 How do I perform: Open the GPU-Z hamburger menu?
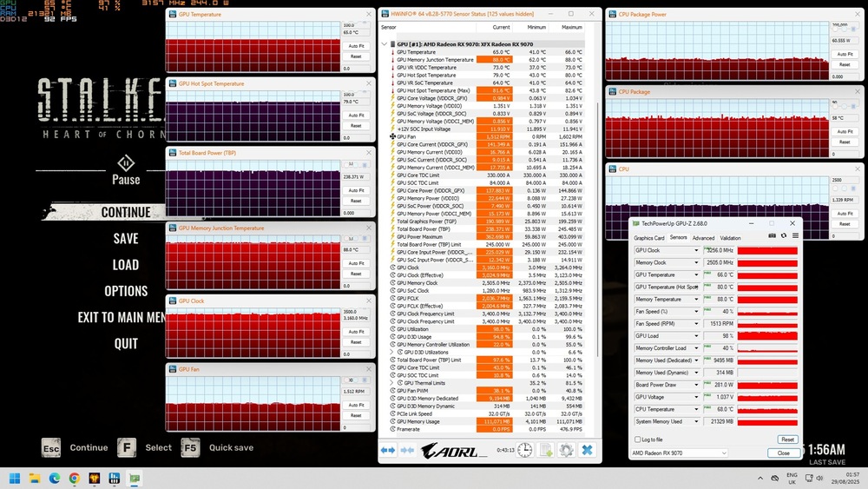tap(795, 235)
